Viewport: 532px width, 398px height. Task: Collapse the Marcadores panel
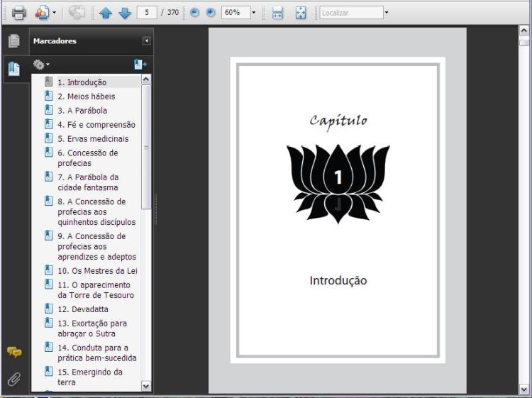(147, 41)
